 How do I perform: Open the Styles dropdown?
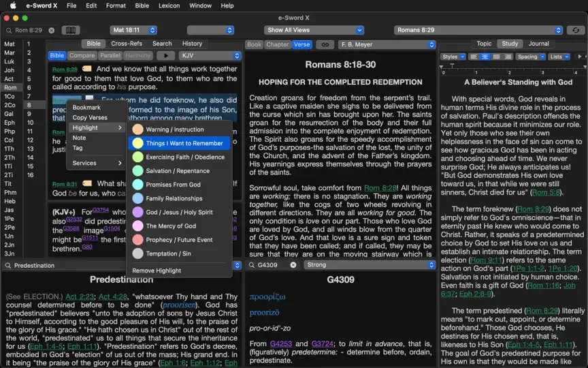[453, 57]
